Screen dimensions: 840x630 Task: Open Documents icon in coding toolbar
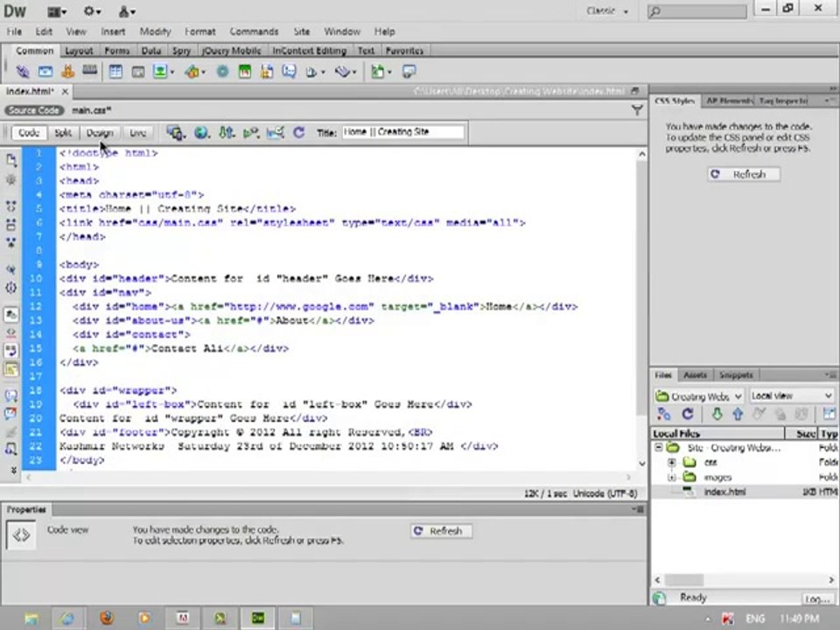coord(11,159)
